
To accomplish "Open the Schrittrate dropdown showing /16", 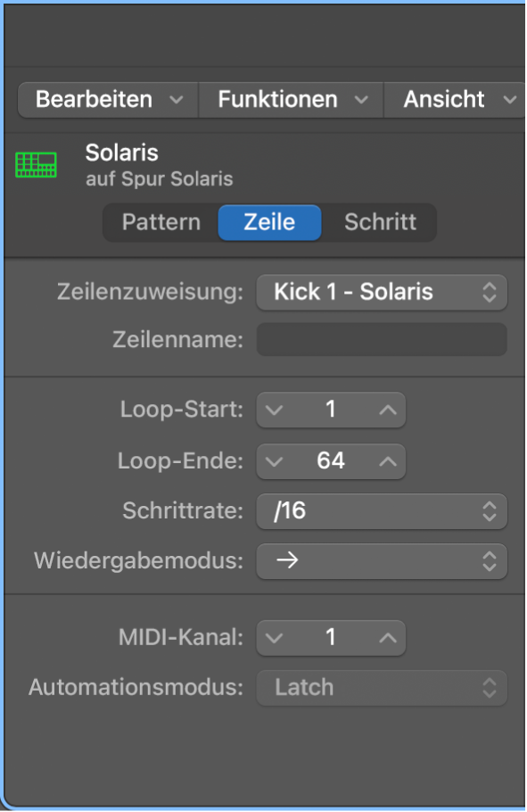I will (382, 511).
